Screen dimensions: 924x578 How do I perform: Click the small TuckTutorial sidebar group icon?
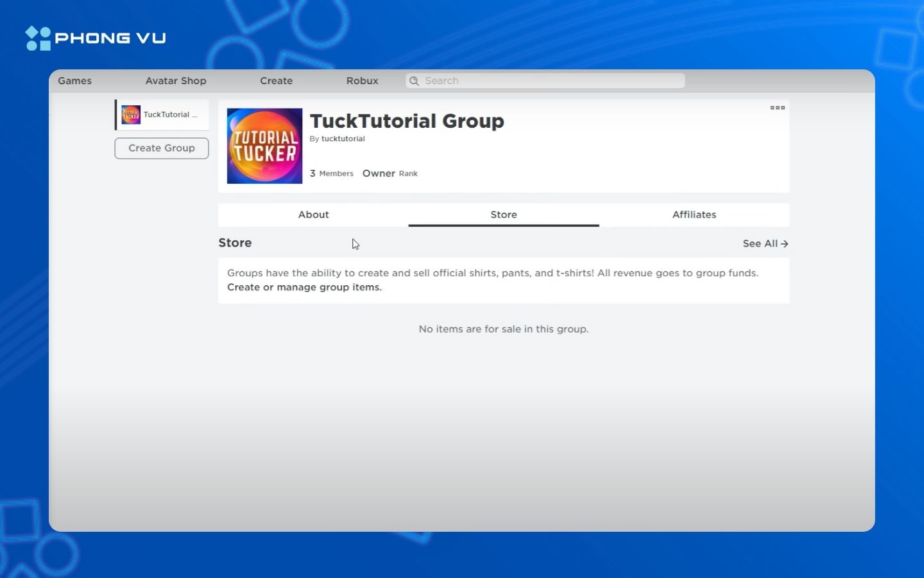click(x=131, y=115)
